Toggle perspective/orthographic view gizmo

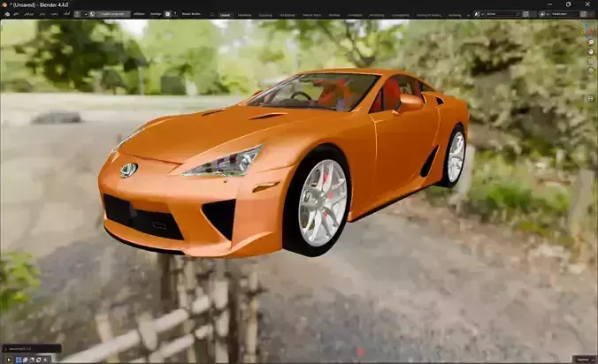point(591,71)
